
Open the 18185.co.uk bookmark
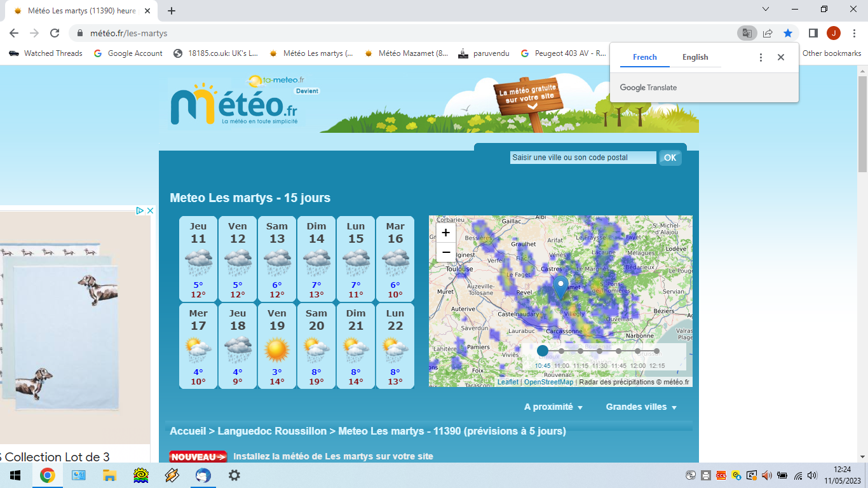(216, 53)
